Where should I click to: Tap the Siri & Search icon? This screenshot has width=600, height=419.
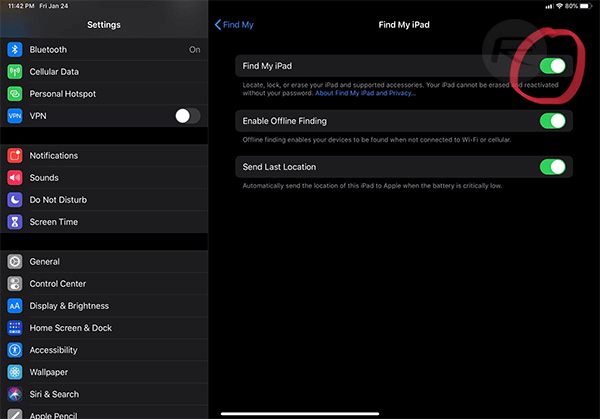point(15,394)
